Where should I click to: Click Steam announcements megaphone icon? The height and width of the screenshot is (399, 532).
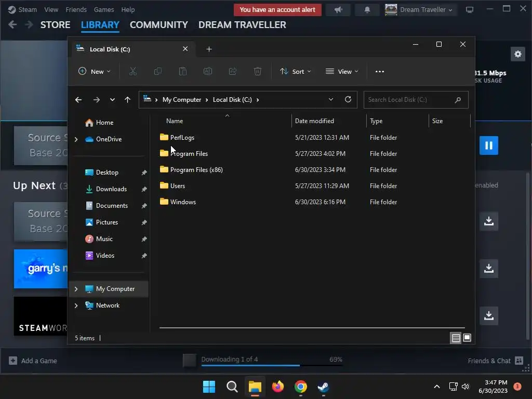[338, 10]
